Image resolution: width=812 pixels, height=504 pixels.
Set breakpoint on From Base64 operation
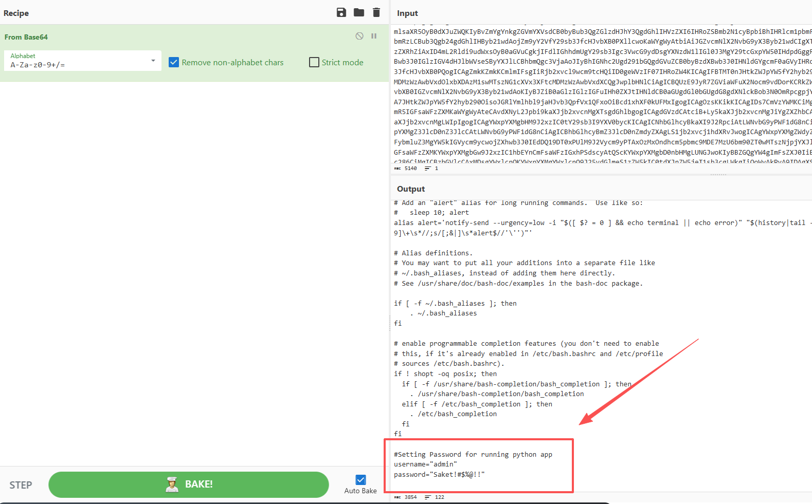point(374,36)
